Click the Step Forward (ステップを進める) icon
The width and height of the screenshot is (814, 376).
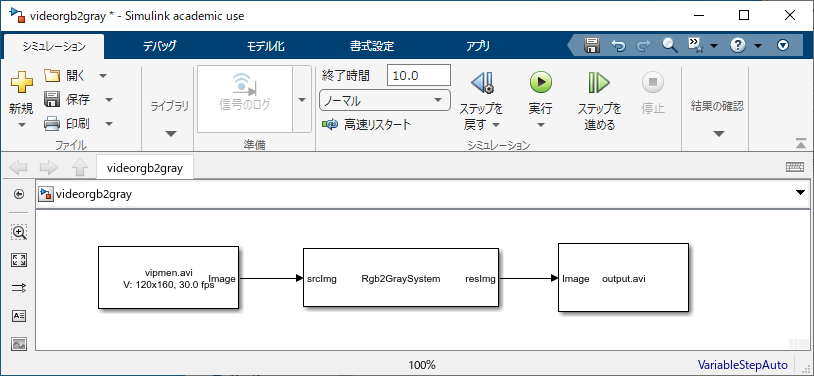point(599,82)
